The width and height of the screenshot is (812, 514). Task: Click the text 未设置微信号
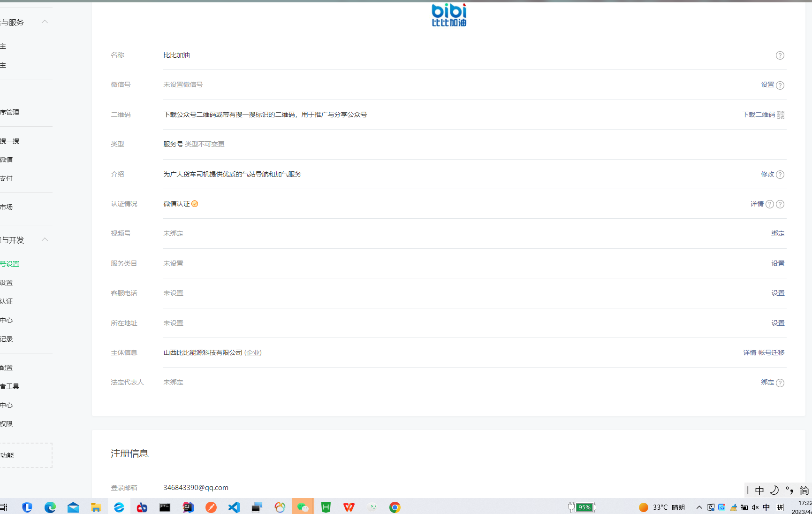pos(183,84)
